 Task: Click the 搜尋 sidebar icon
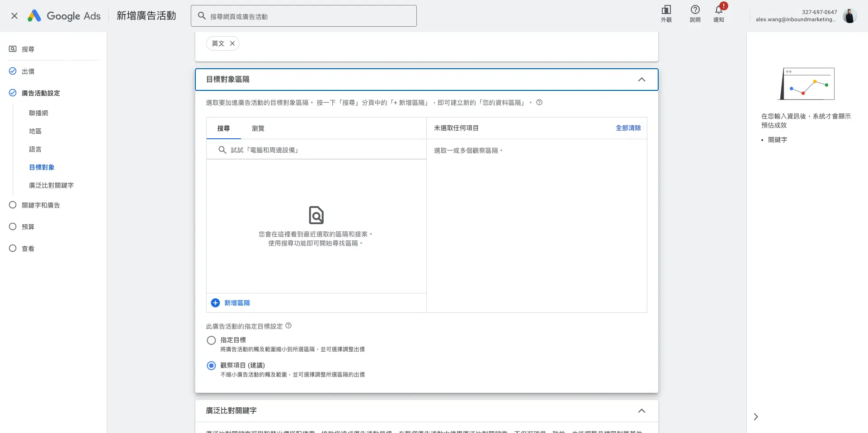click(13, 49)
